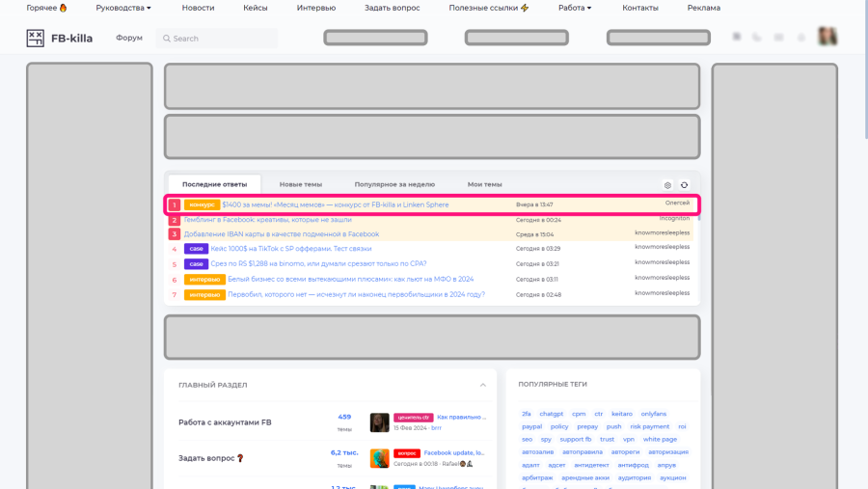Open settings gear in latest replies widget
The image size is (868, 489).
667,185
